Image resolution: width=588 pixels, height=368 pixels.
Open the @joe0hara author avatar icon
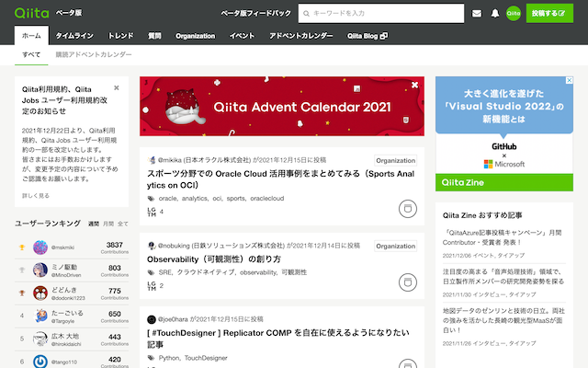152,319
